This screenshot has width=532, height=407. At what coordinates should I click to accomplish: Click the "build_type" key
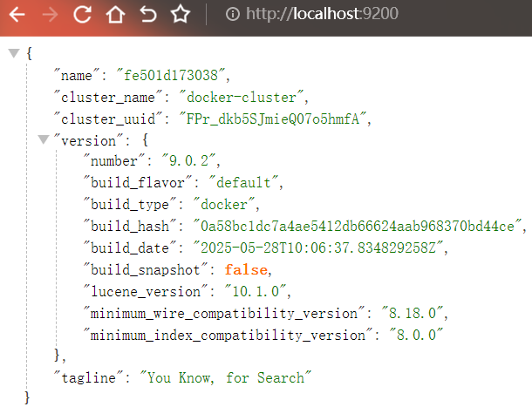(x=130, y=205)
